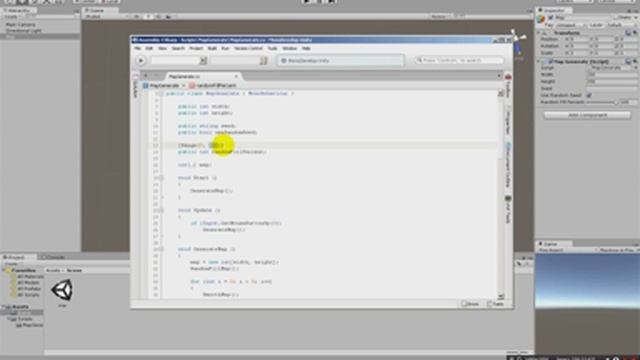640x360 pixels.
Task: Click the Random Fill Percent slider
Action: [x=602, y=102]
